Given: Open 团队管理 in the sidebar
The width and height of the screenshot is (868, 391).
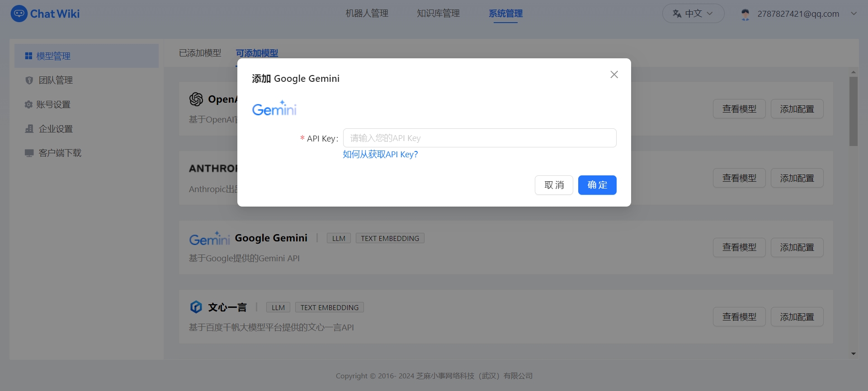Looking at the screenshot, I should pyautogui.click(x=86, y=80).
